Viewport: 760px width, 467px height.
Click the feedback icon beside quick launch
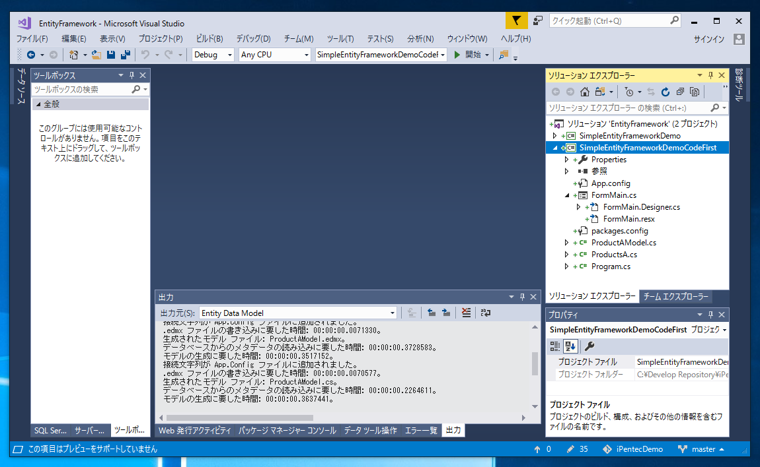[x=538, y=21]
